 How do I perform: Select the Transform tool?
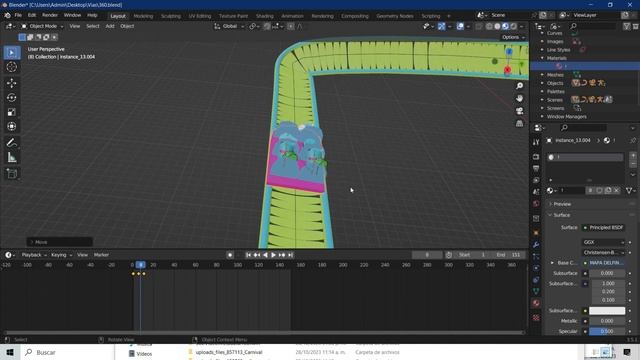tap(11, 127)
